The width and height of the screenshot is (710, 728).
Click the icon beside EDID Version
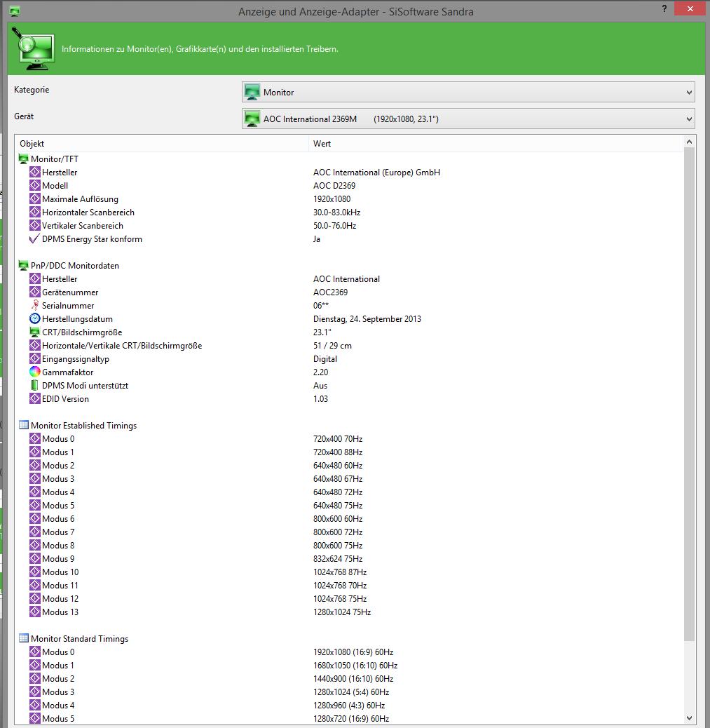point(35,399)
